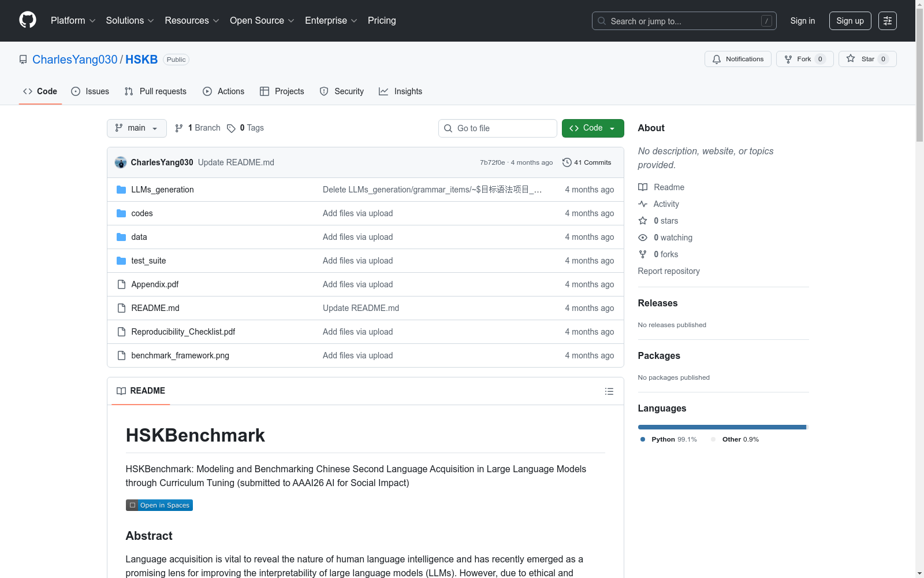Open the command palette icon in header
The height and width of the screenshot is (578, 924).
click(x=887, y=21)
